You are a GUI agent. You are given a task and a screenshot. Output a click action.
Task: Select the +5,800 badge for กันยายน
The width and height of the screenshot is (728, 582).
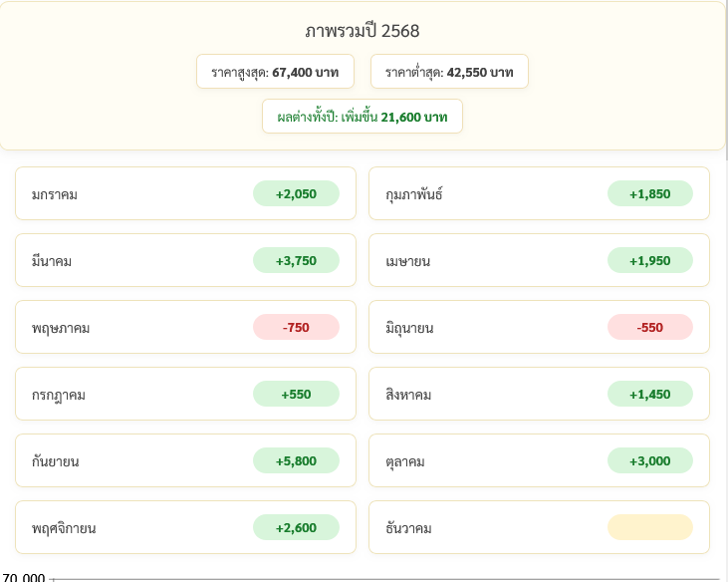[x=296, y=460]
